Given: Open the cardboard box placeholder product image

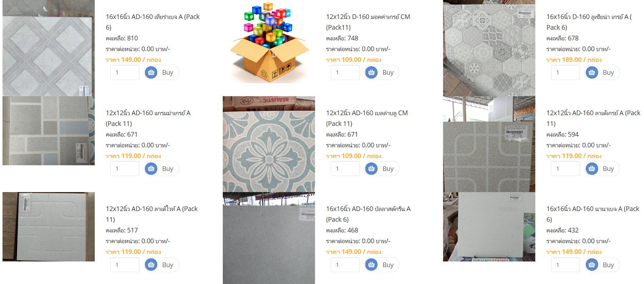Looking at the screenshot, I should [x=269, y=42].
